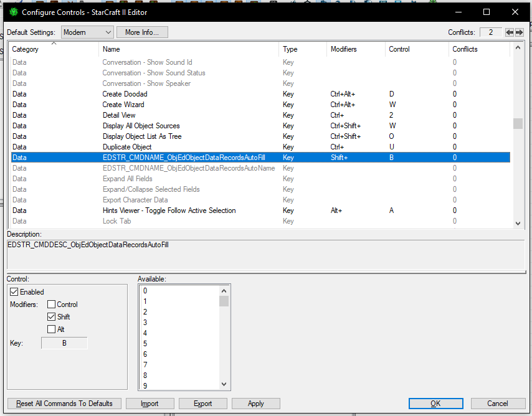Screen dimensions: 532x416
Task: Select the ObjEdObjectDataRecordsAutoFill row
Action: coord(260,158)
